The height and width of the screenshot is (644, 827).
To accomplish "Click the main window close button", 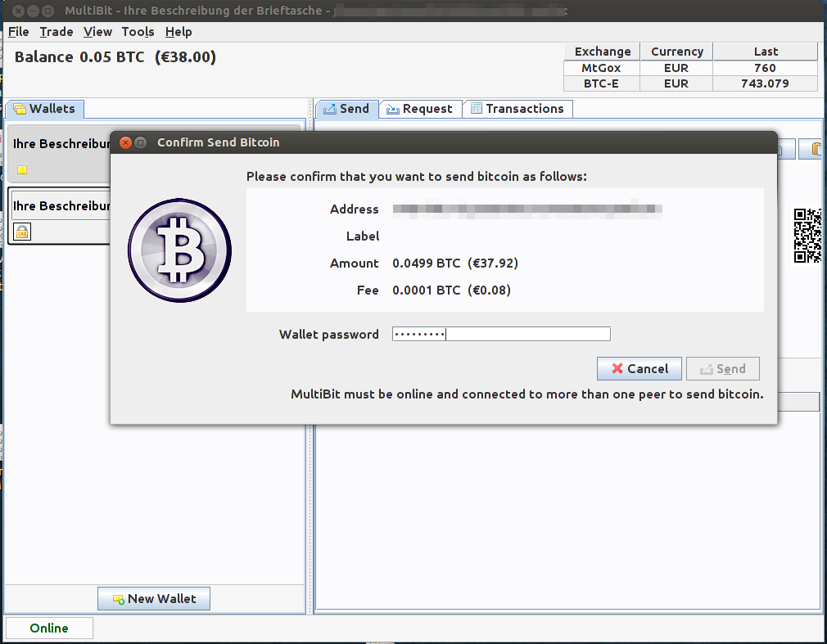I will point(18,11).
